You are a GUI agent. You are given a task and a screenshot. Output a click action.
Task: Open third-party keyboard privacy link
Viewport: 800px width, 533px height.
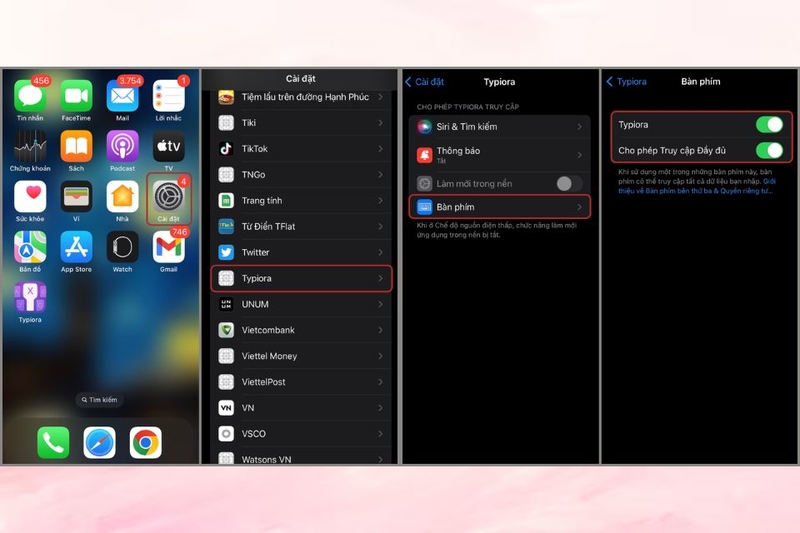[697, 186]
